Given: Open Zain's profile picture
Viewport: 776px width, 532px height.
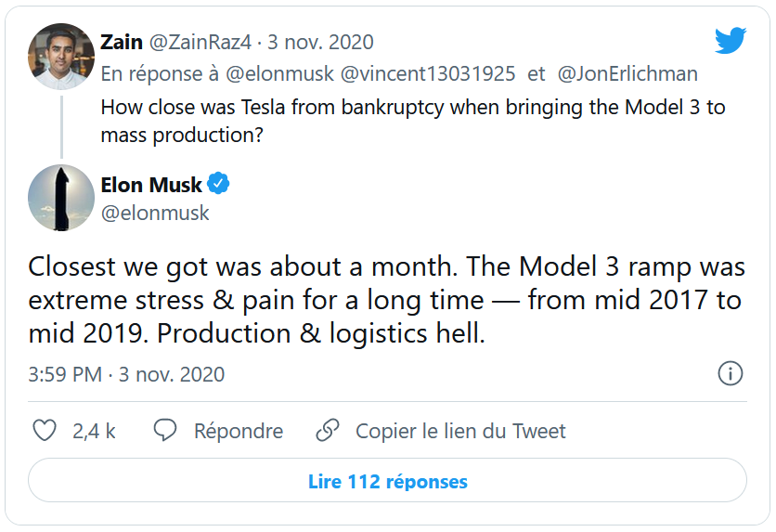Looking at the screenshot, I should click(61, 57).
